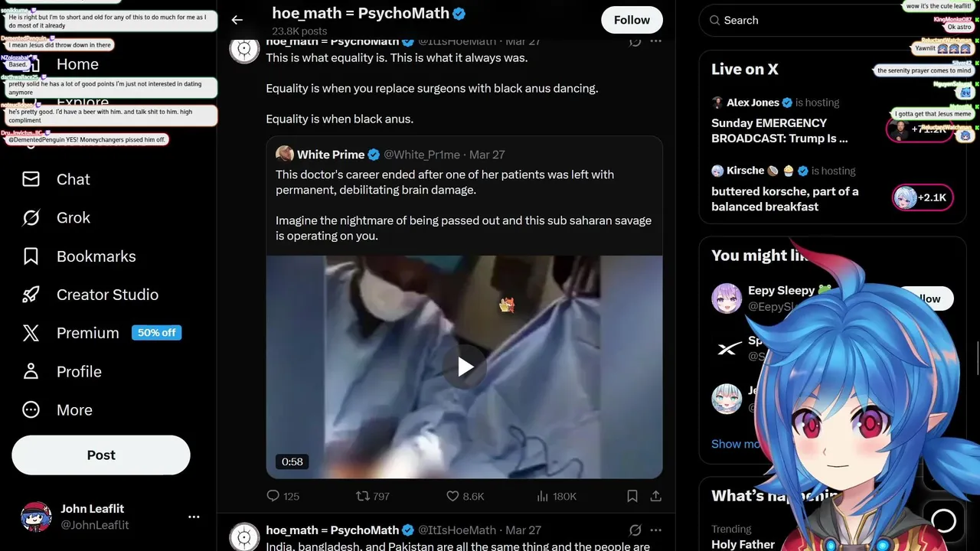Click the Chat envelope icon
This screenshot has width=980, height=551.
[31, 179]
